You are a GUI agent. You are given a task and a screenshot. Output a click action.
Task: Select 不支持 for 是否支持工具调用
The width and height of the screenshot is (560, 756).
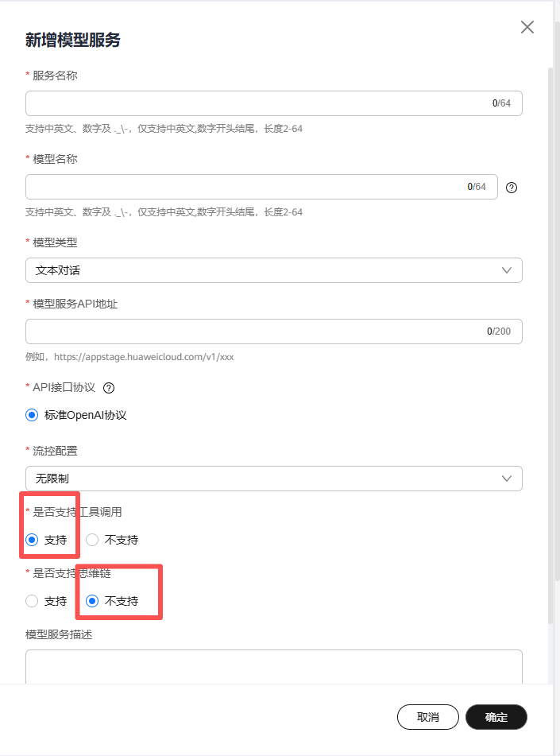pyautogui.click(x=92, y=540)
